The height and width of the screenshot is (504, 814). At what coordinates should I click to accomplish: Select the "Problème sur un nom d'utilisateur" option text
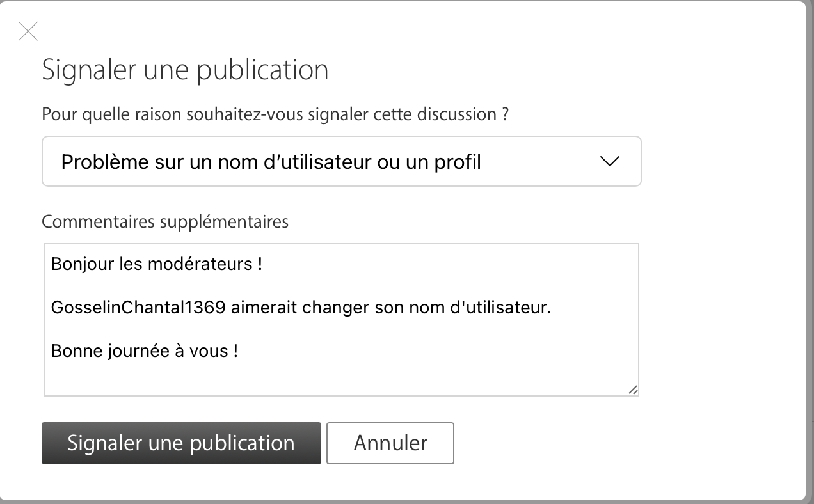point(271,162)
